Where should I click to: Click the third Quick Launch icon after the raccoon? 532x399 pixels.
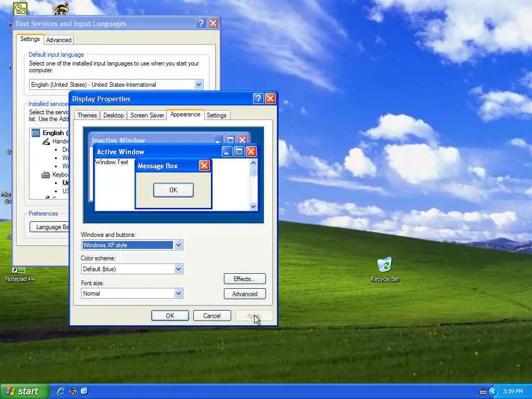(x=84, y=391)
